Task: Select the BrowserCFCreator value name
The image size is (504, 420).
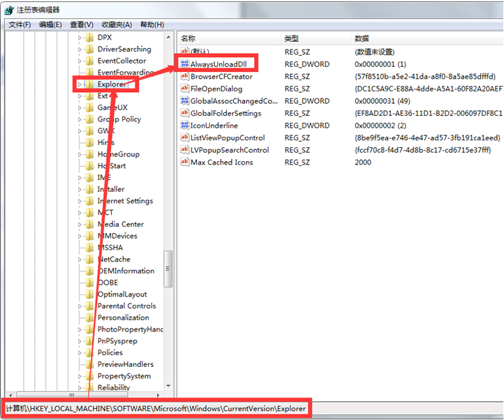Action: tap(221, 76)
